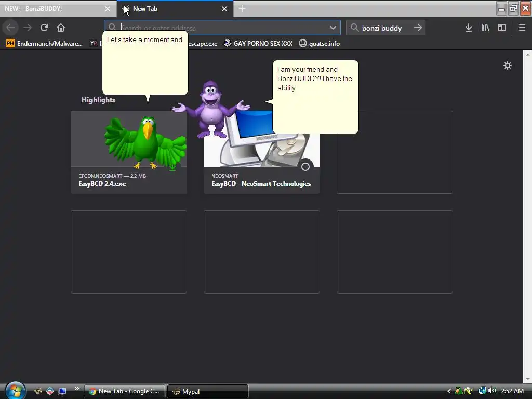Click the Highlights section heading
532x399 pixels.
pos(98,100)
